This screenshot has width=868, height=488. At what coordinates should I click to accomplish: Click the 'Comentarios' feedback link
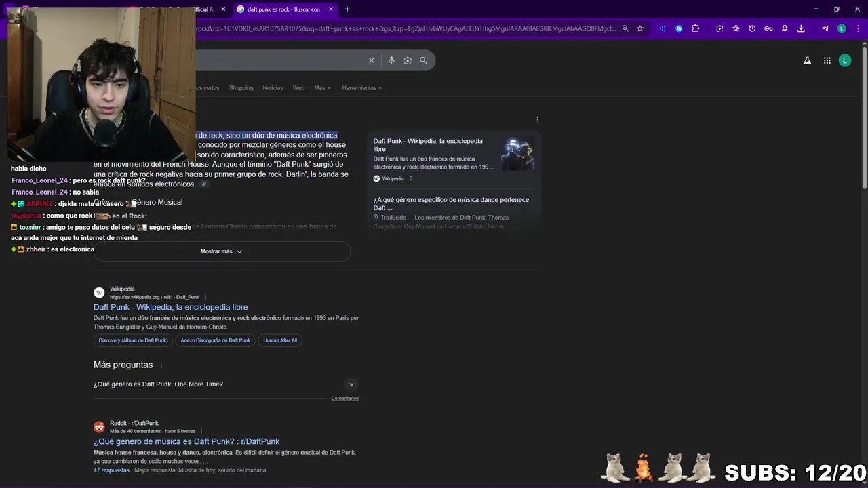344,399
